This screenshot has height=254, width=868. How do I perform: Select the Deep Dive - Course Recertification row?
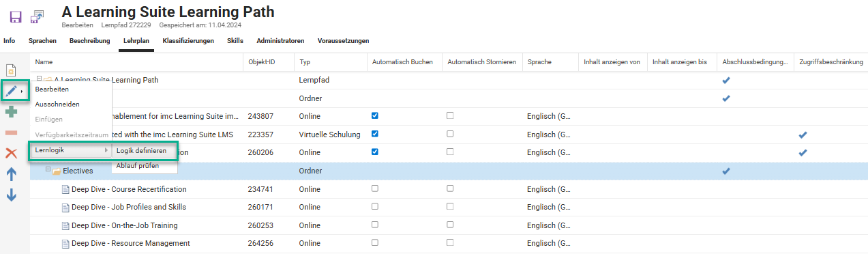click(449, 189)
